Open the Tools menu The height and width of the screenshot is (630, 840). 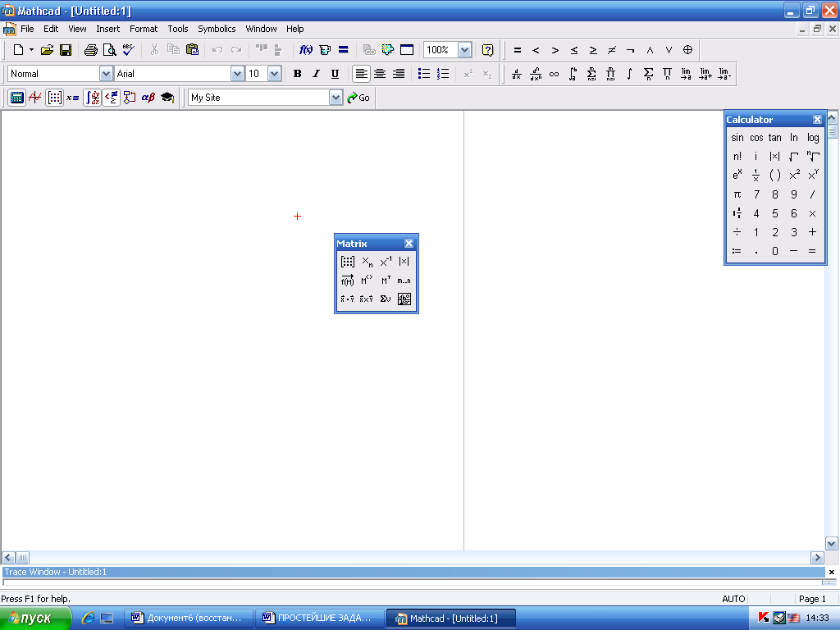tap(178, 29)
